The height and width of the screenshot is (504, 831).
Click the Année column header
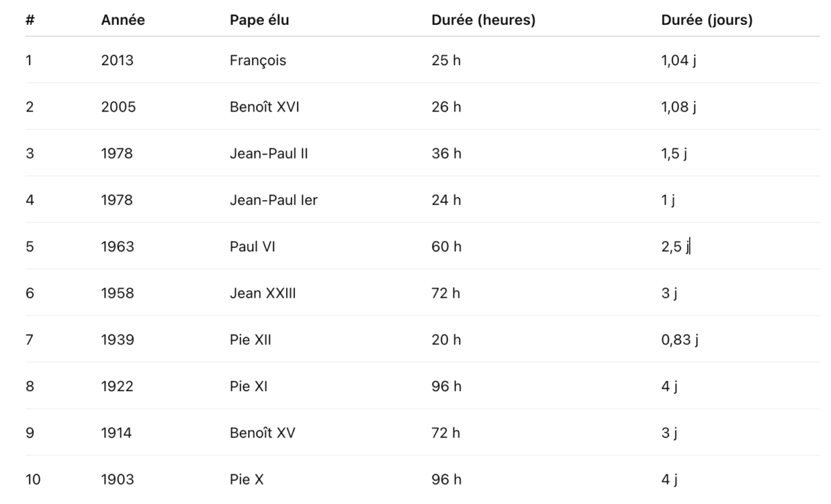[x=123, y=21]
